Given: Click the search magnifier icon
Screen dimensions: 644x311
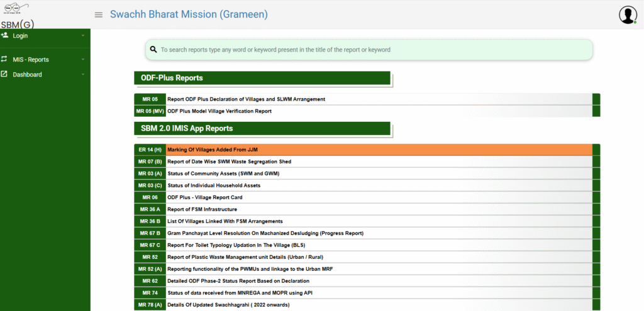Looking at the screenshot, I should coord(153,50).
